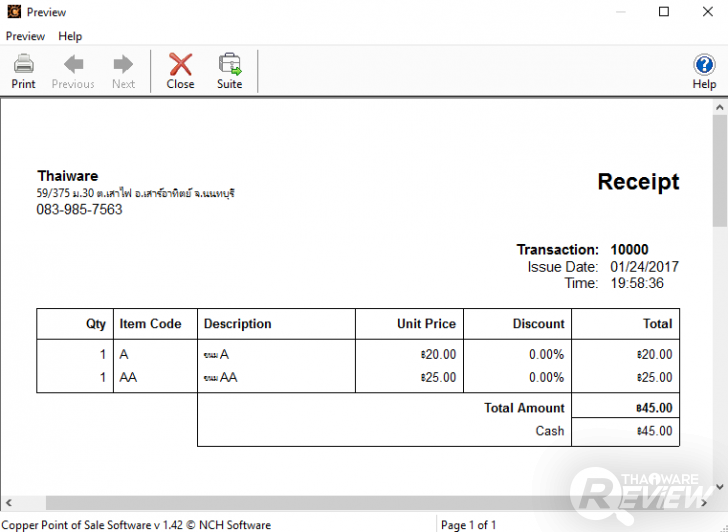Image resolution: width=728 pixels, height=532 pixels.
Task: Click the vertical scrollbar thumb
Action: pyautogui.click(x=720, y=170)
